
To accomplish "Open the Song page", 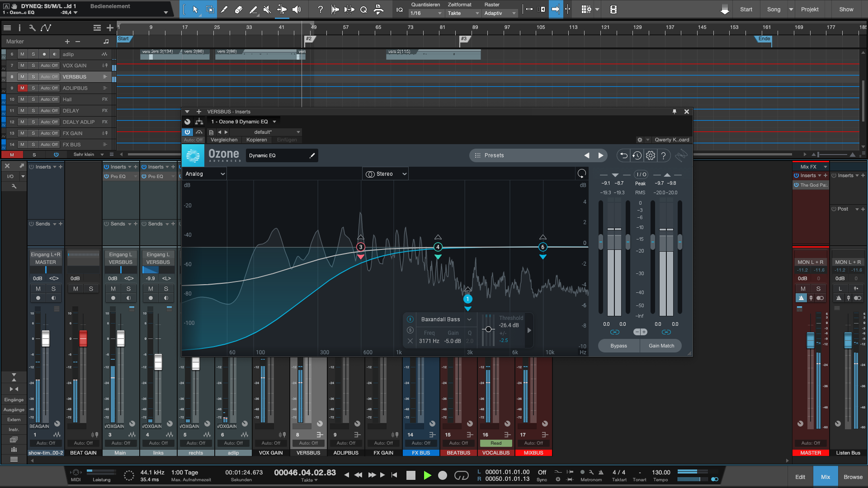I will click(x=774, y=9).
